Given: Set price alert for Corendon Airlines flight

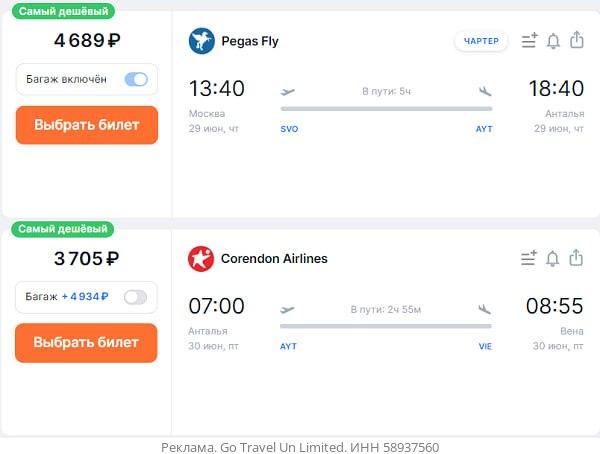Looking at the screenshot, I should 553,258.
